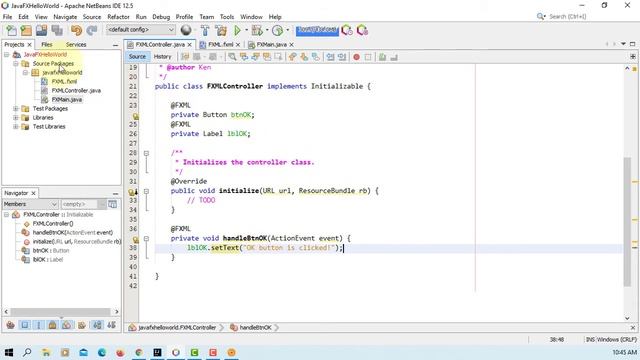Open the default config dropdown
Screen dimensions: 640x360
[141, 30]
